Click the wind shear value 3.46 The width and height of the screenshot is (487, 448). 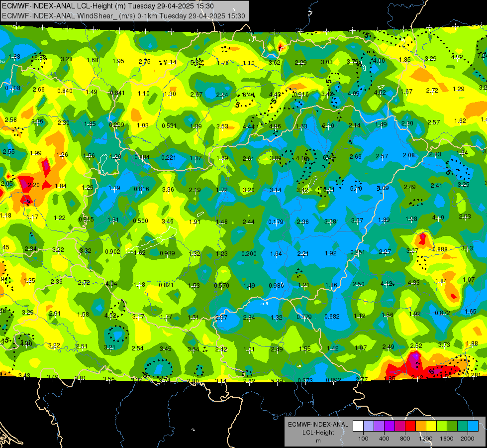[168, 221]
